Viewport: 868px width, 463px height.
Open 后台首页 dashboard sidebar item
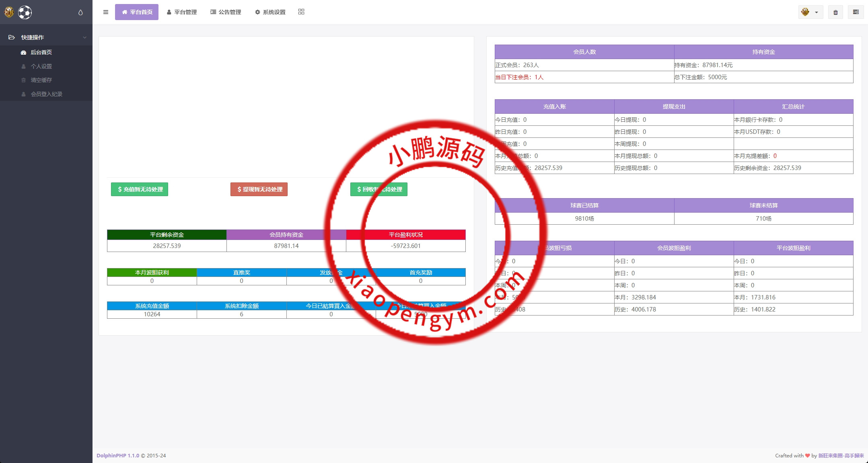pyautogui.click(x=41, y=52)
